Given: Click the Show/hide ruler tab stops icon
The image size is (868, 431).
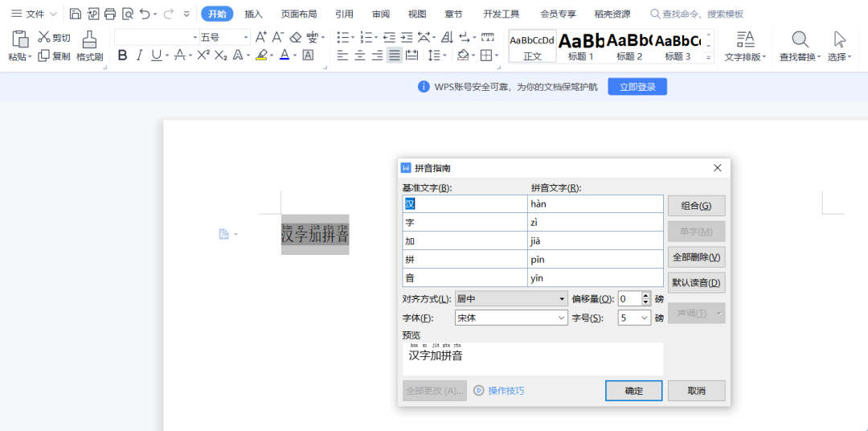Looking at the screenshot, I should (x=487, y=38).
